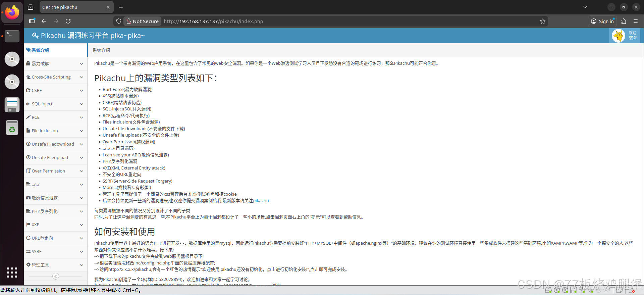
Task: Expand the Unsafe Filedownload chevron
Action: pyautogui.click(x=81, y=144)
